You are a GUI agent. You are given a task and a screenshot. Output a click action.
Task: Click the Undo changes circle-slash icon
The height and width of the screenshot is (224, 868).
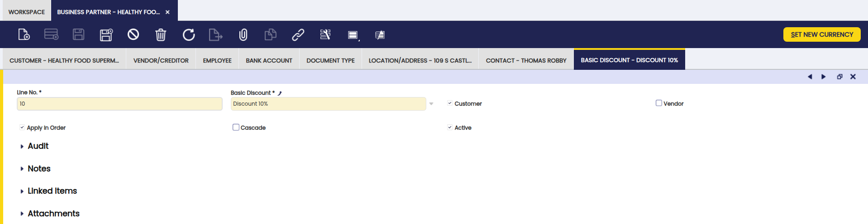(x=133, y=34)
